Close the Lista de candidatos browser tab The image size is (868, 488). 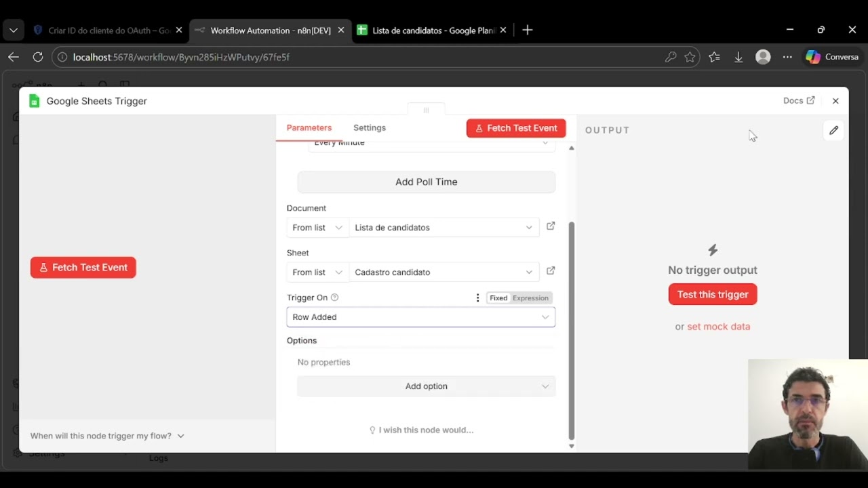pos(503,30)
